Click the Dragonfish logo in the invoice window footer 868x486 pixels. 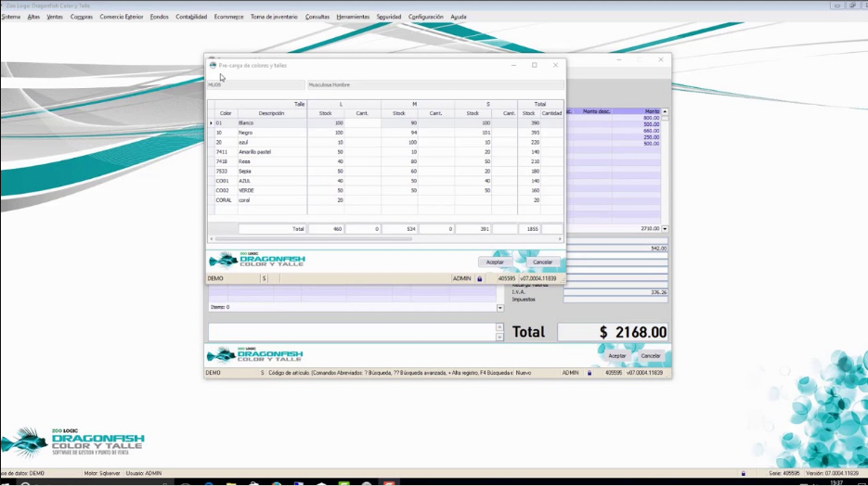(255, 355)
